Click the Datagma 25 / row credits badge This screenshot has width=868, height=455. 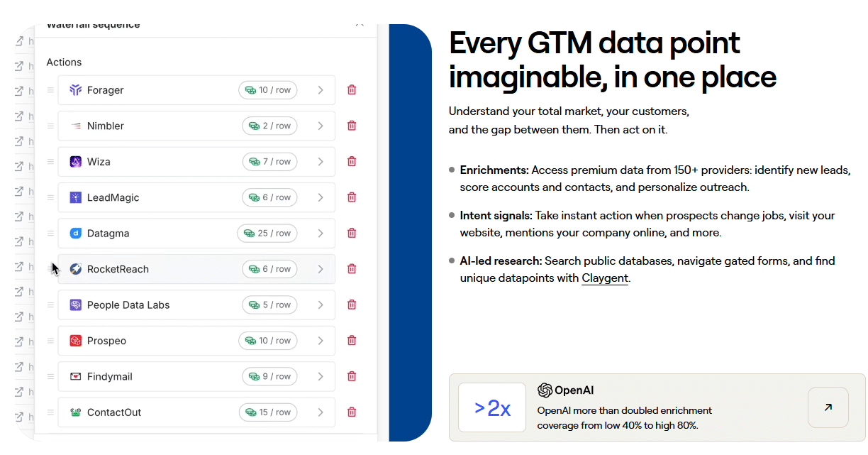pos(267,233)
